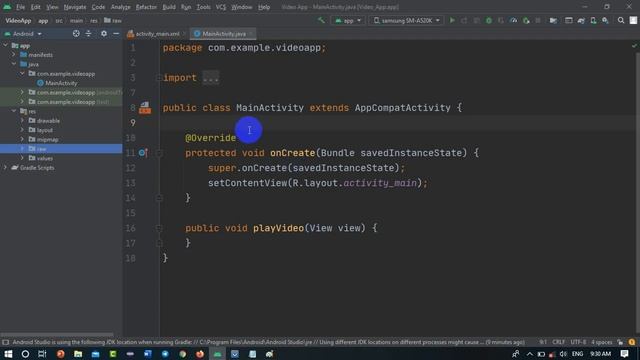
Task: Click the locate-file target icon in Project panel
Action: tap(76, 33)
